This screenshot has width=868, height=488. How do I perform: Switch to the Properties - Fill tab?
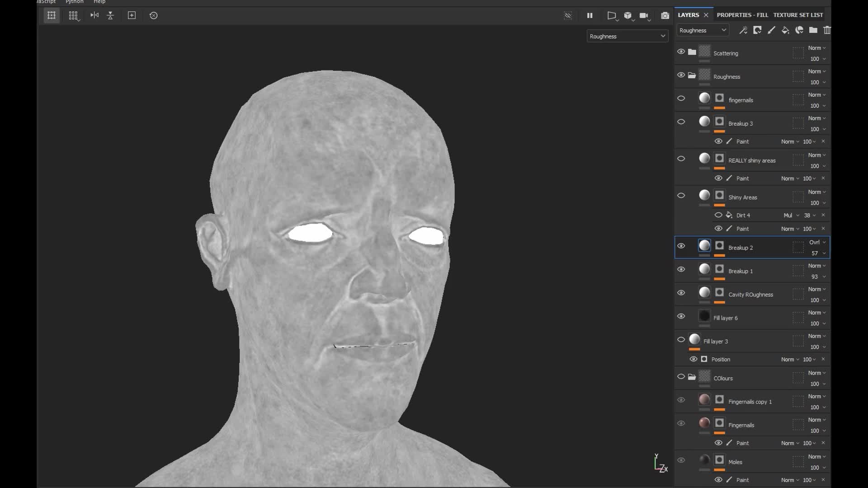click(x=742, y=15)
